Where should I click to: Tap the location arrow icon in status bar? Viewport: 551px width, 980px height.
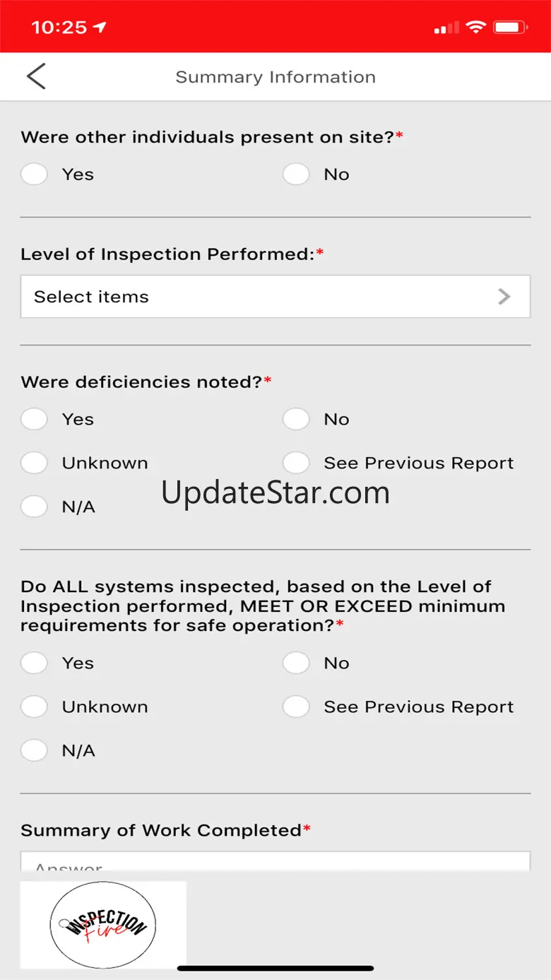100,28
